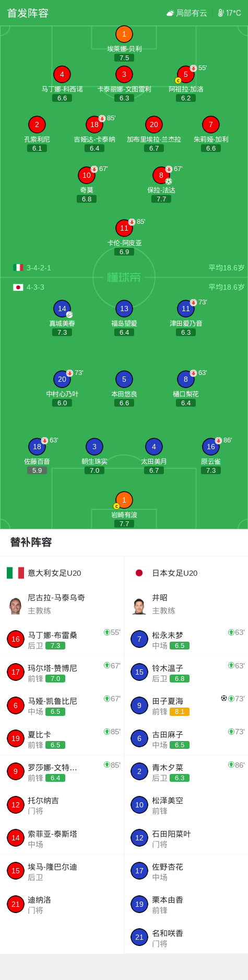The image size is (248, 980).
Task: Tap Japan player 真城美春 number 14 icon
Action: (x=62, y=309)
